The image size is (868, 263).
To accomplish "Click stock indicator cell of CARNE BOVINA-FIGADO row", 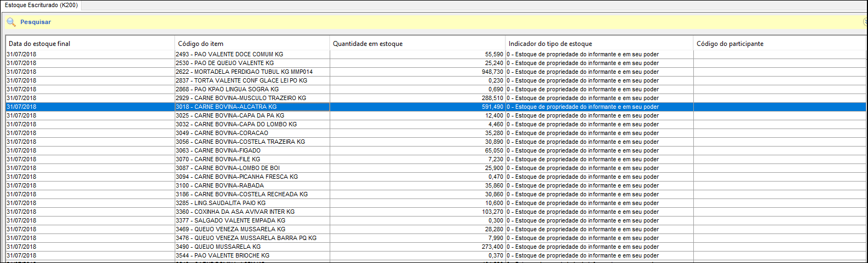I will [600, 150].
